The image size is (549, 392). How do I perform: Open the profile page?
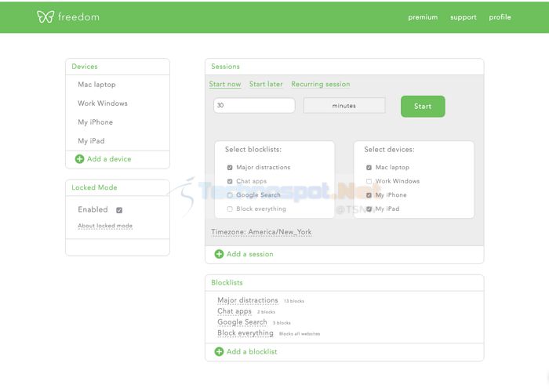(500, 17)
